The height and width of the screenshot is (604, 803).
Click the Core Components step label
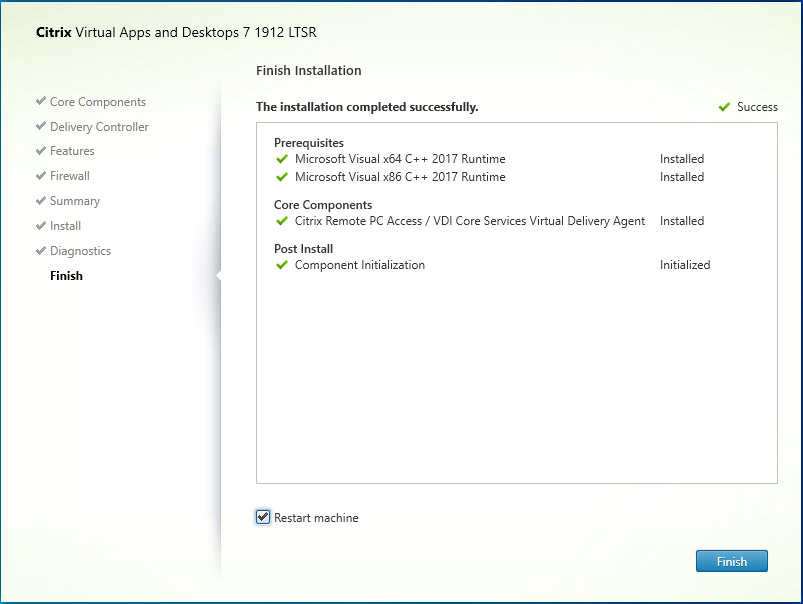(98, 102)
